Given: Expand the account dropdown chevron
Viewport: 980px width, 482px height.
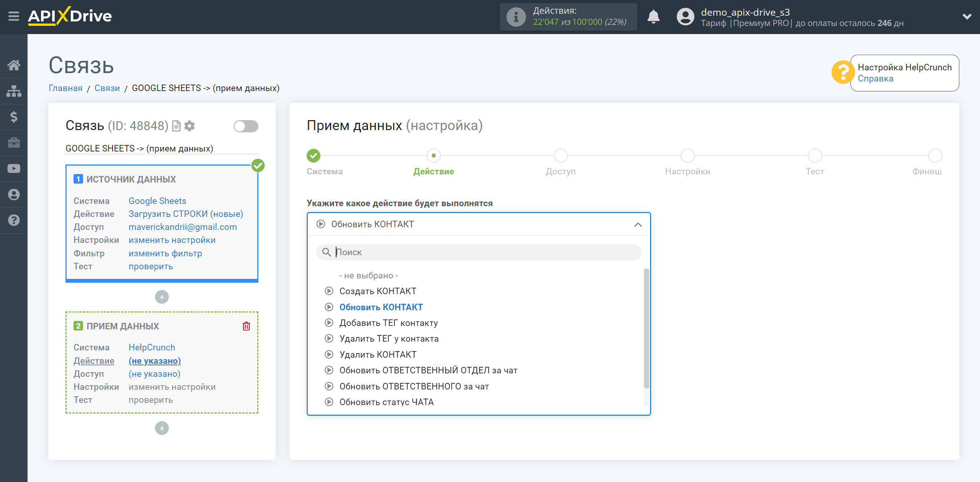Looking at the screenshot, I should tap(967, 16).
